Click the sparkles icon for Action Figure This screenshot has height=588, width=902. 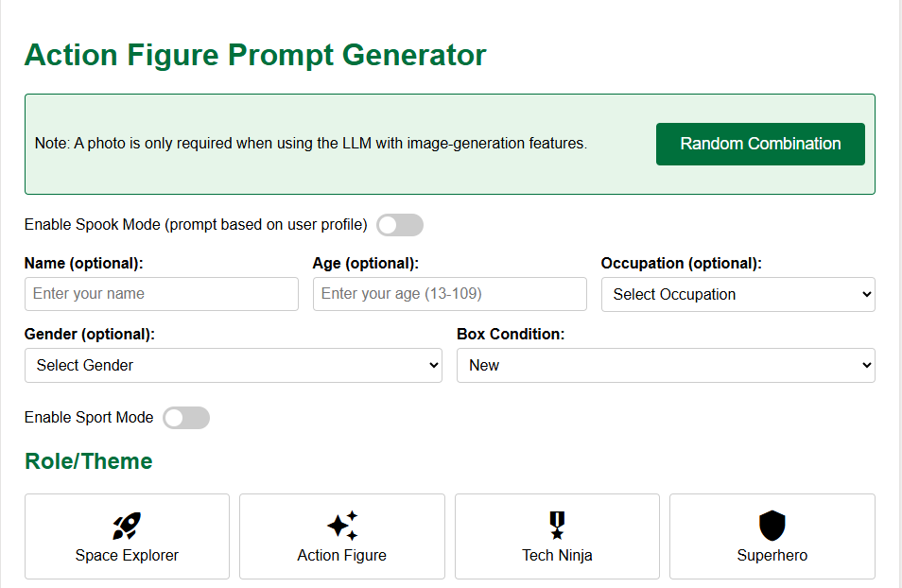pyautogui.click(x=342, y=526)
